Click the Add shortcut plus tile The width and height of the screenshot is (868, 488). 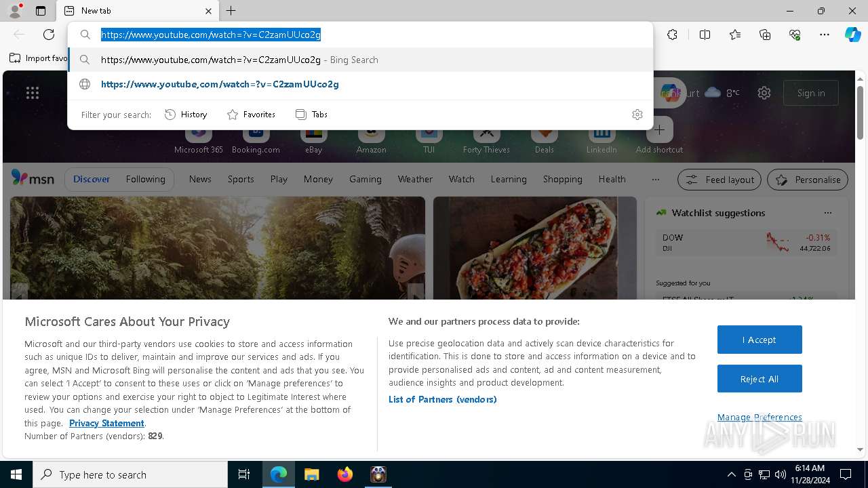659,130
